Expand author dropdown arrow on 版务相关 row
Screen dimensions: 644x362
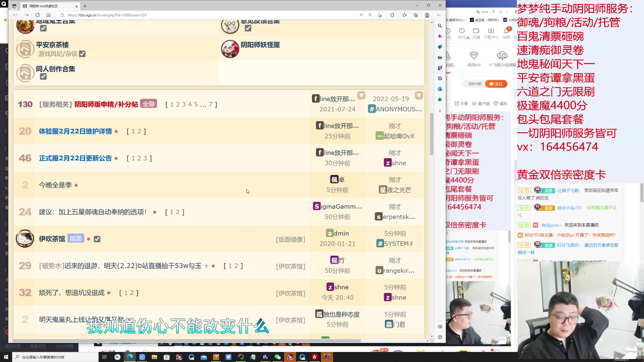[x=361, y=96]
